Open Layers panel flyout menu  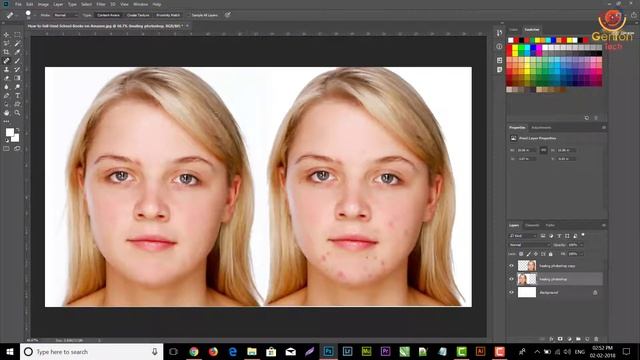(603, 225)
